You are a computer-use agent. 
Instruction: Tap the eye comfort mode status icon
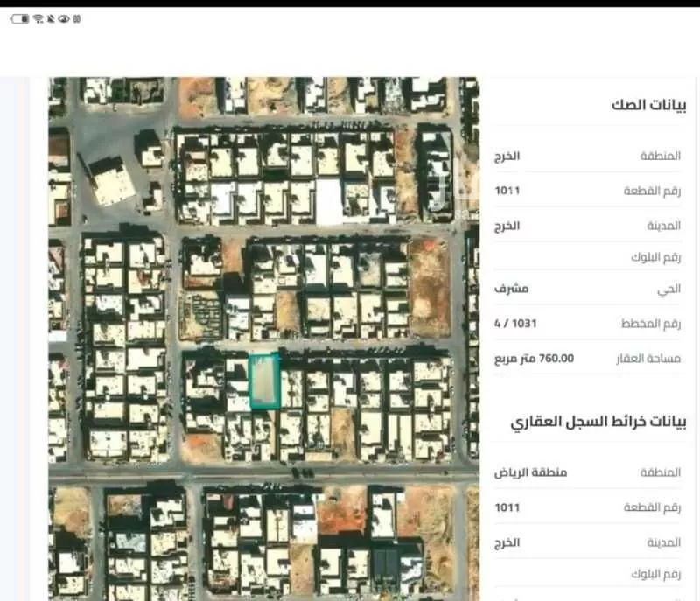coord(64,17)
